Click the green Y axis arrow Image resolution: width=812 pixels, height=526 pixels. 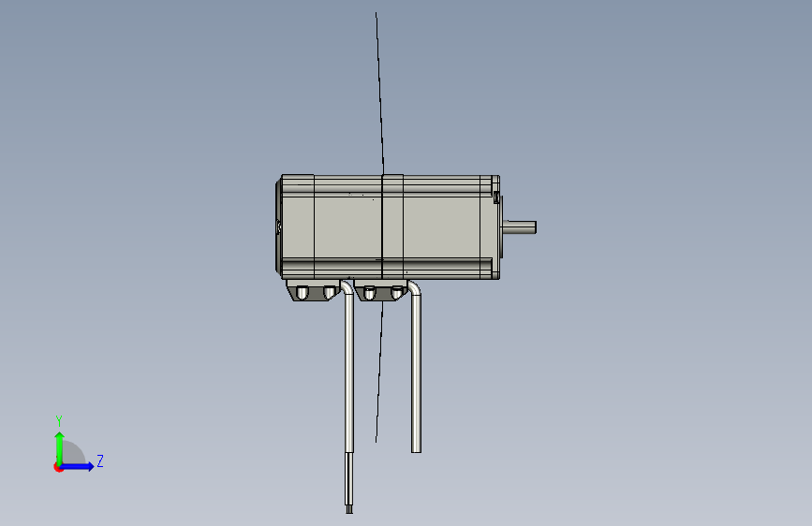pos(60,447)
